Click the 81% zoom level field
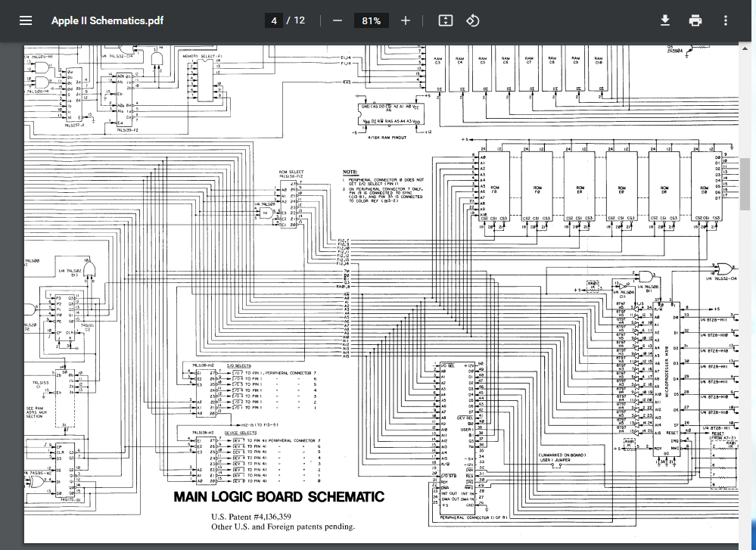756x550 pixels. tap(372, 20)
